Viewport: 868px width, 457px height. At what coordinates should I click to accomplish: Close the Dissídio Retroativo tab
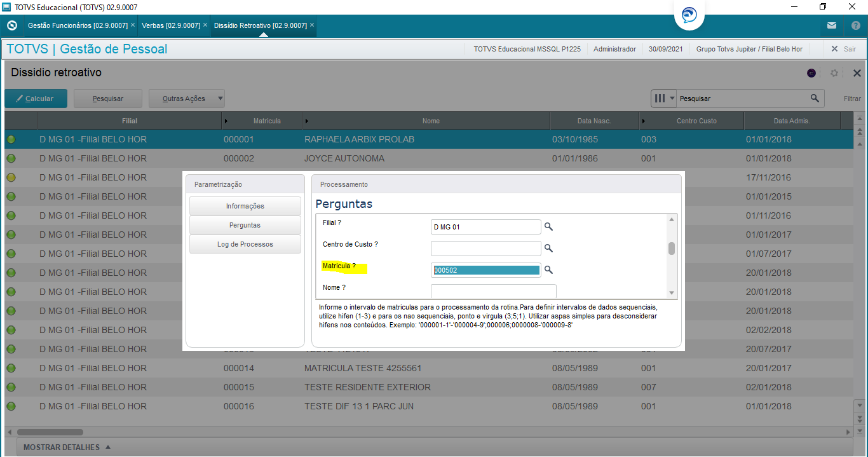coord(312,25)
